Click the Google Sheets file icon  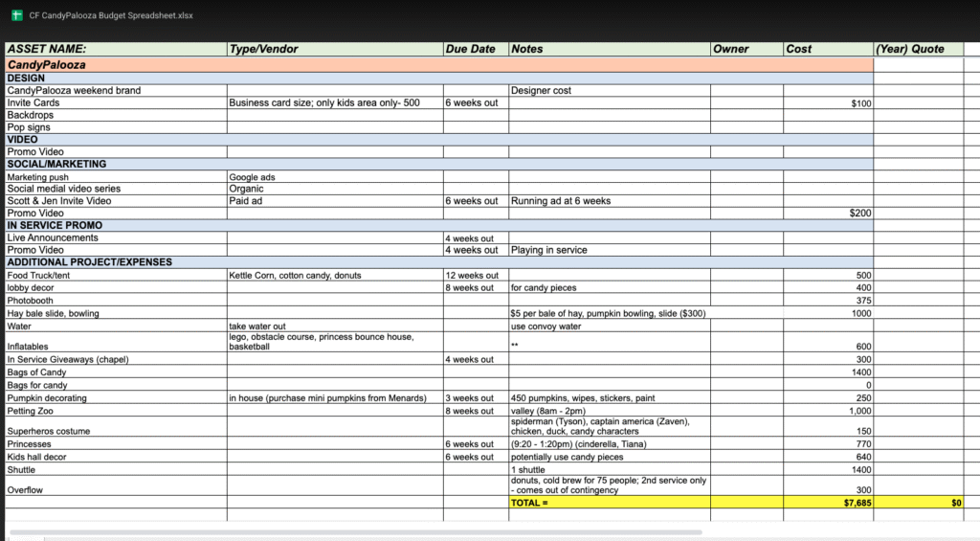point(17,15)
